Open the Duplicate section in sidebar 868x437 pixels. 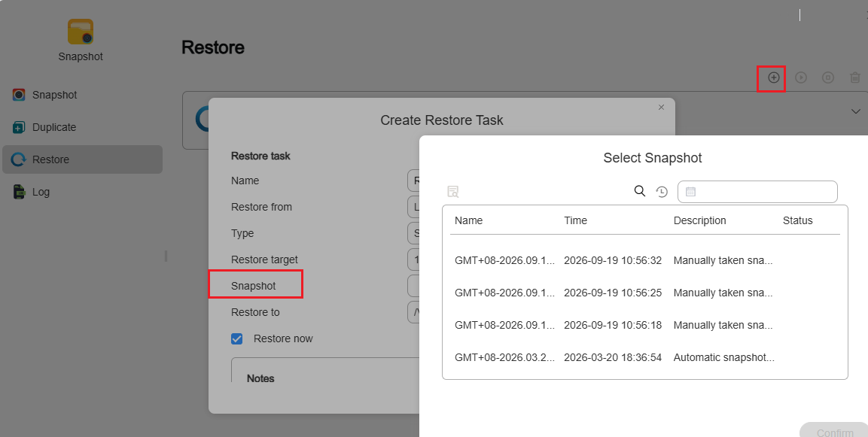pos(83,127)
